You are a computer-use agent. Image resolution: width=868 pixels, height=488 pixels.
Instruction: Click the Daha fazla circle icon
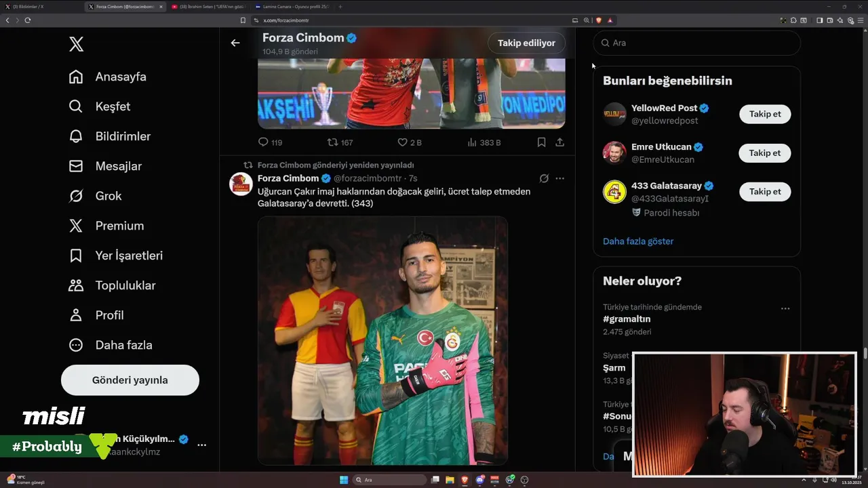tap(76, 345)
